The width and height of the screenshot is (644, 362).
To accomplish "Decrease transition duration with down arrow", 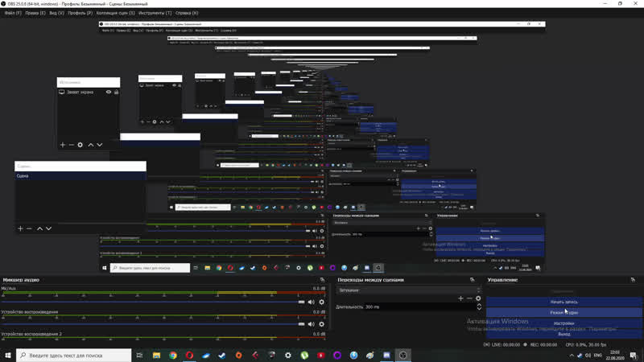I will pyautogui.click(x=479, y=309).
